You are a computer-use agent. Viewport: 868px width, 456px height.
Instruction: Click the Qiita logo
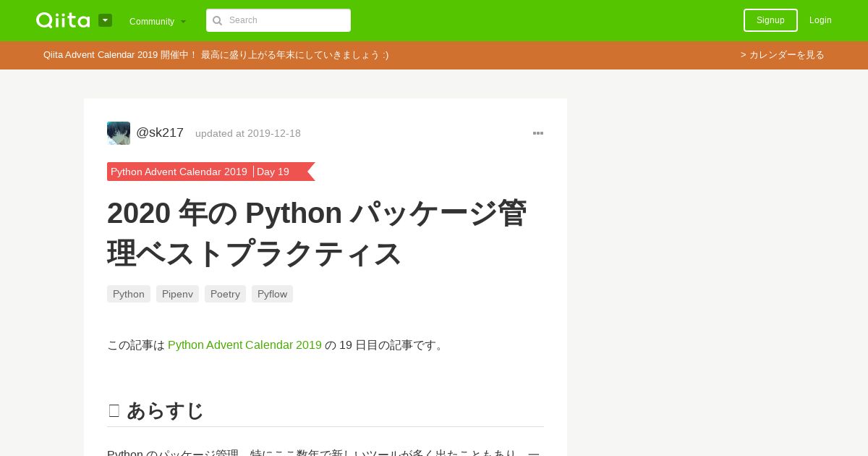(63, 20)
